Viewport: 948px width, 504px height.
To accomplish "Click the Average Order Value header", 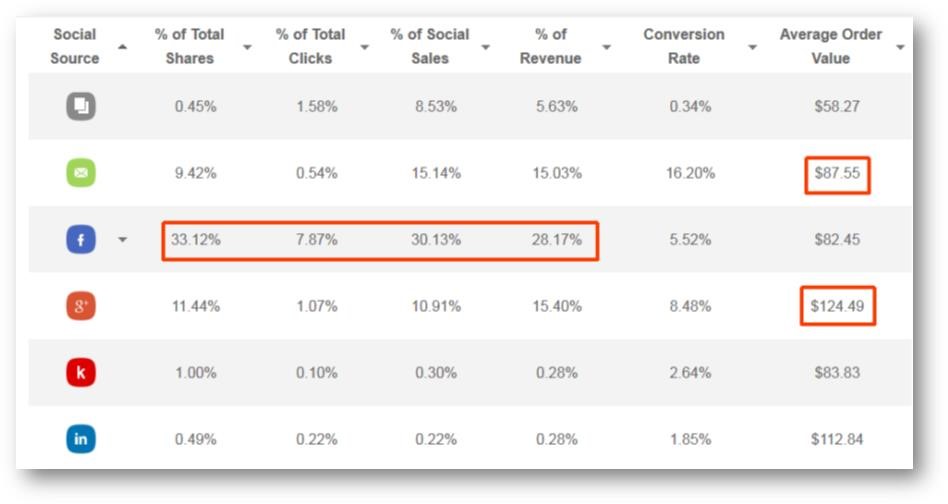I will click(x=830, y=46).
